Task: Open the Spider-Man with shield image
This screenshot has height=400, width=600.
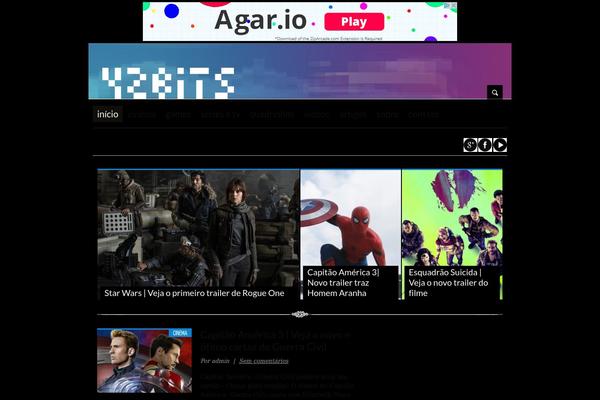Action: pos(351,218)
